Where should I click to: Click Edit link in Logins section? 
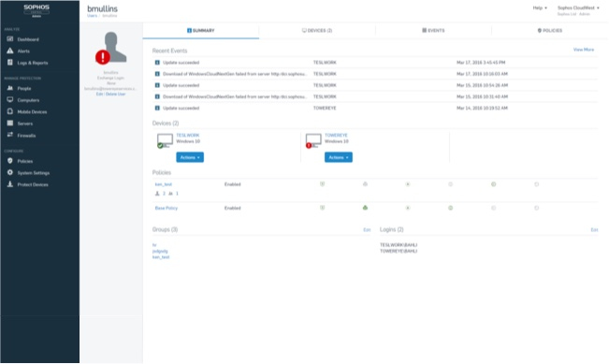click(x=594, y=230)
